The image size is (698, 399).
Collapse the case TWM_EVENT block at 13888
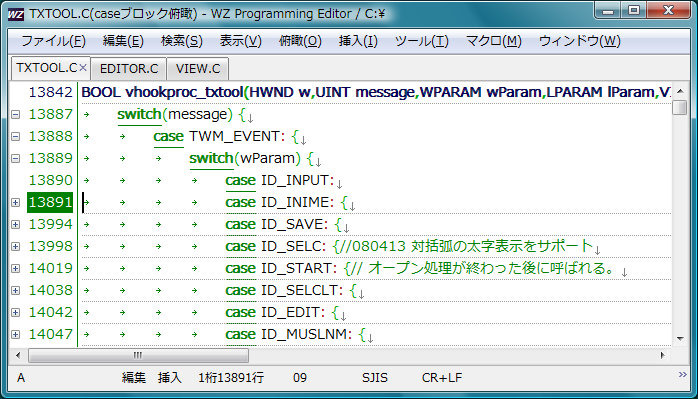[16, 136]
